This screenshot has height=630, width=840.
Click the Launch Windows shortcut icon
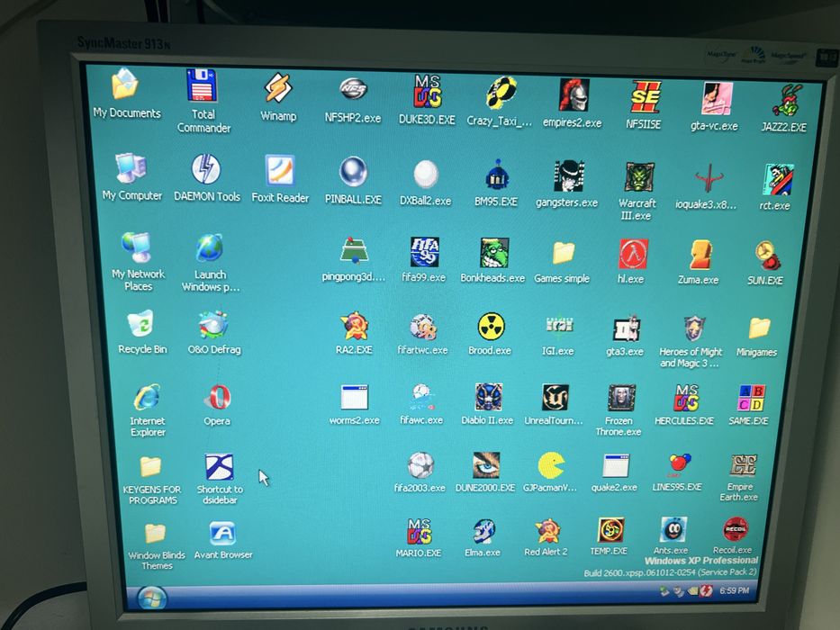[210, 248]
